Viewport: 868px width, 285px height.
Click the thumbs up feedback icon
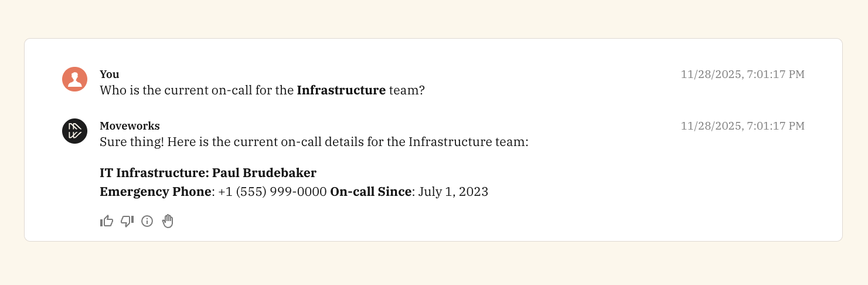coord(107,221)
